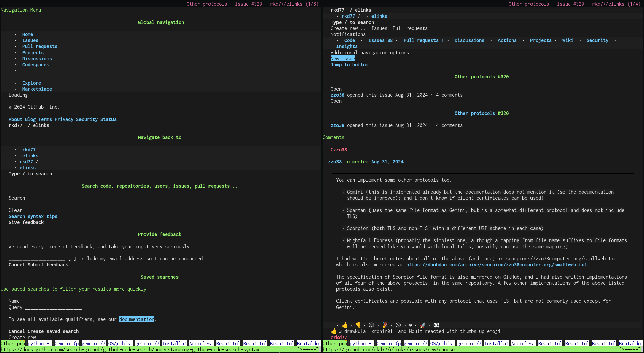Open Projects in Global navigation list

coord(33,53)
